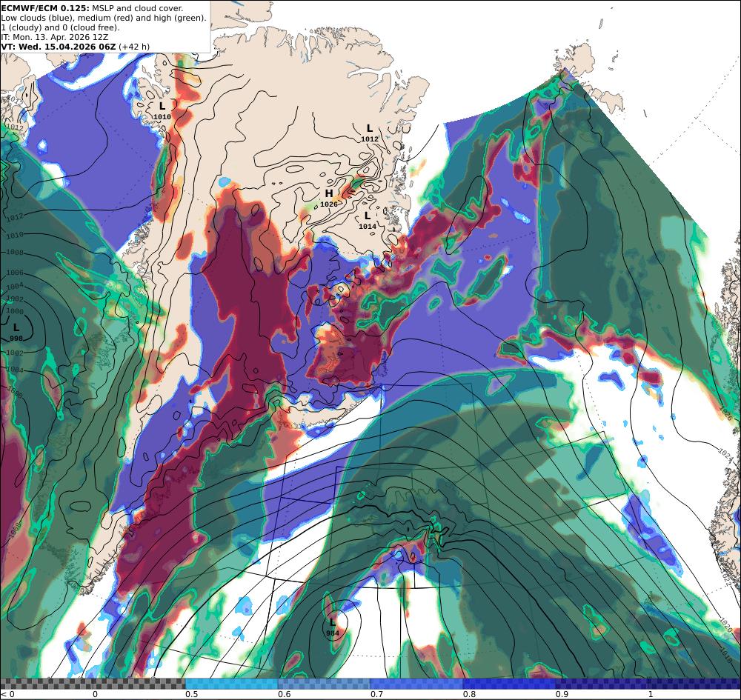Click the 0.8–0.9 dark blue colorbar segment

click(510, 684)
